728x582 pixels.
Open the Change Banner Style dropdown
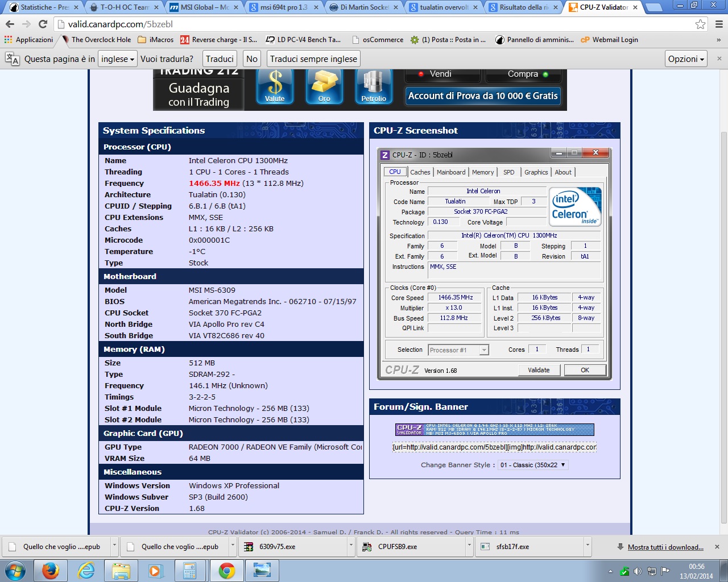[533, 465]
